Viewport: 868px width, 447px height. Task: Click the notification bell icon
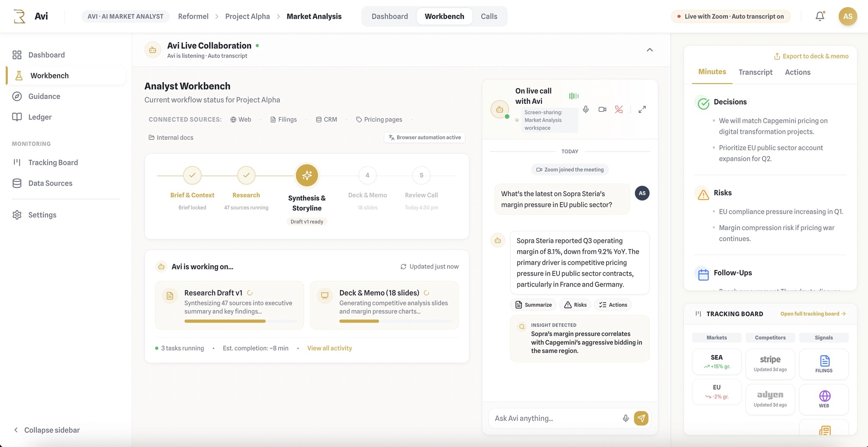[820, 16]
